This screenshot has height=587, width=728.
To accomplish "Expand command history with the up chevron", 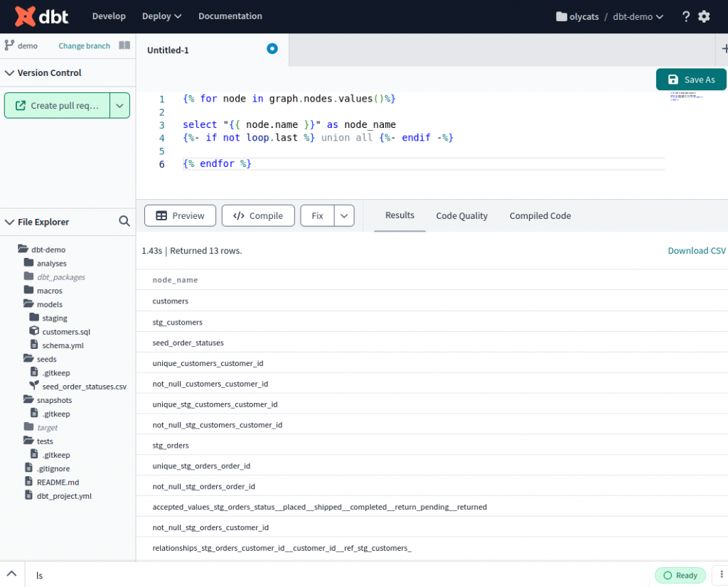I will point(11,574).
